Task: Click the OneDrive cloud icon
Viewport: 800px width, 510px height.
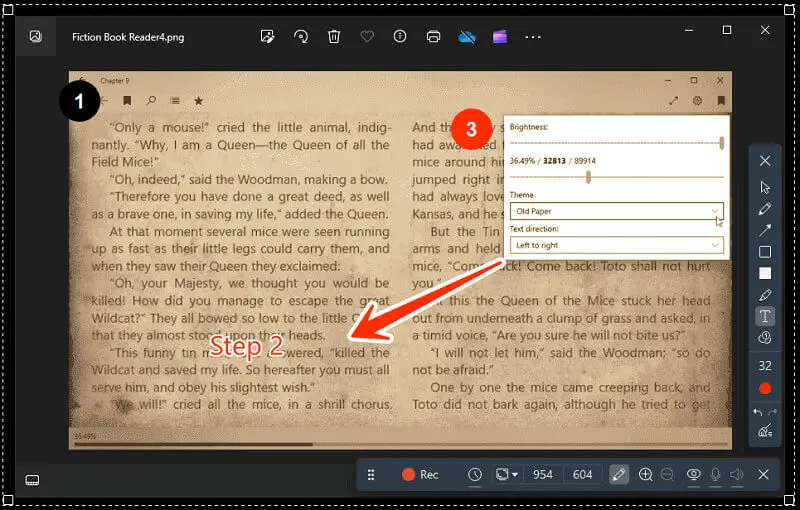Action: coord(467,37)
